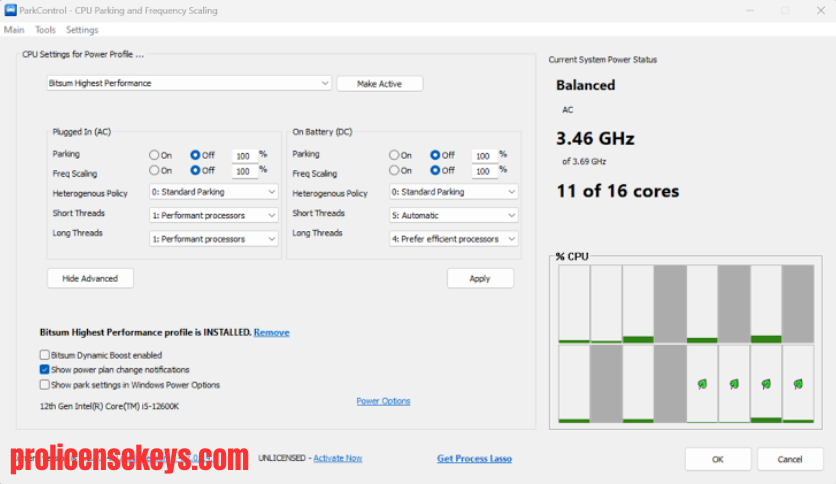The height and width of the screenshot is (484, 836).
Task: Click the UNLICENSED status text
Action: pos(282,458)
